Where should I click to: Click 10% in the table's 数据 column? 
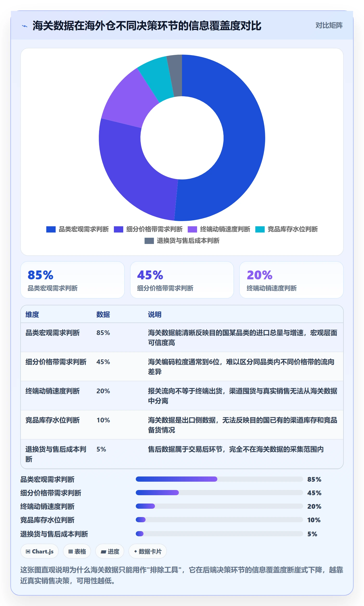pos(103,420)
